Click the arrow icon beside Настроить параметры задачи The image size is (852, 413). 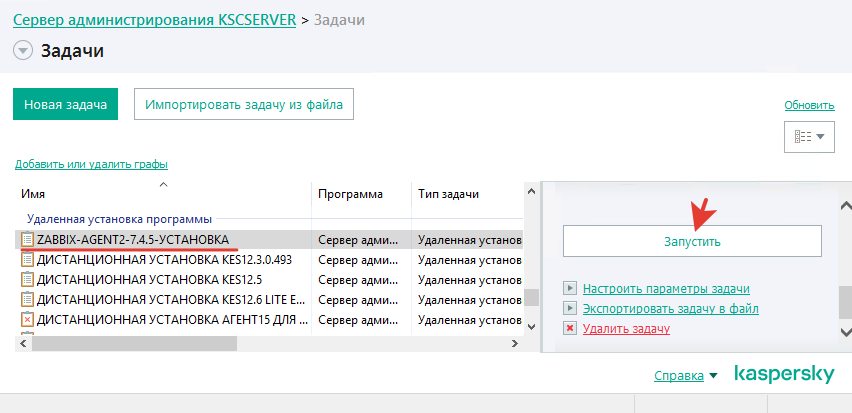[x=570, y=289]
